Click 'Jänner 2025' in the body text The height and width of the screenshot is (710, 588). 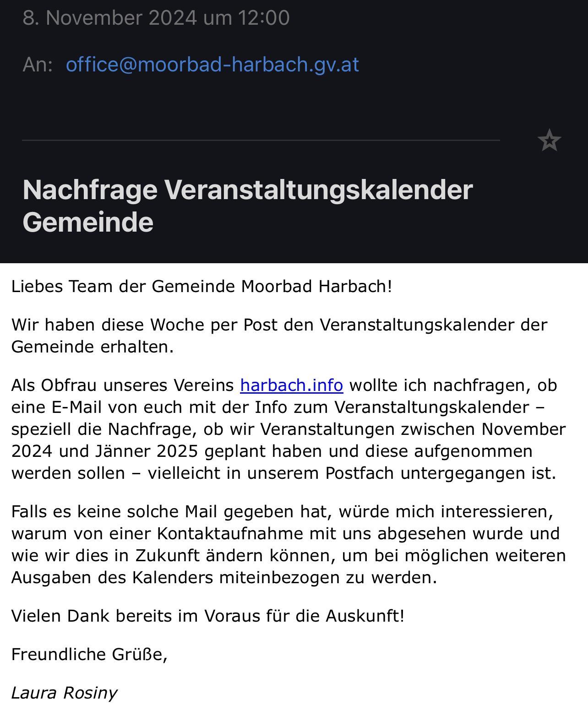pos(147,451)
